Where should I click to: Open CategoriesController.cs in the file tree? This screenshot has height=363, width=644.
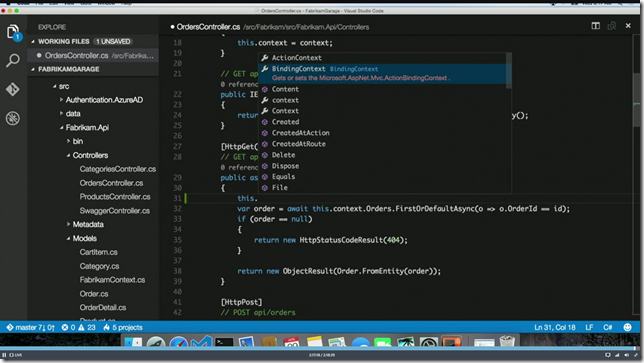pyautogui.click(x=117, y=169)
